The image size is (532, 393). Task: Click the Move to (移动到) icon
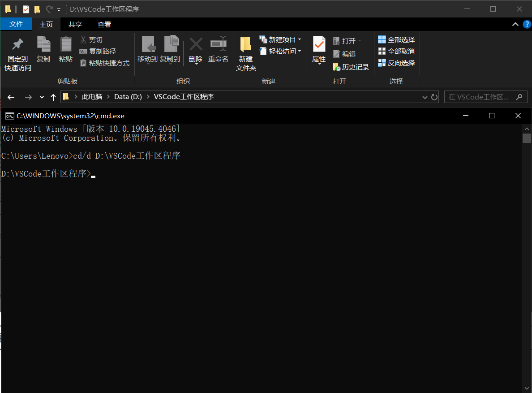point(148,44)
